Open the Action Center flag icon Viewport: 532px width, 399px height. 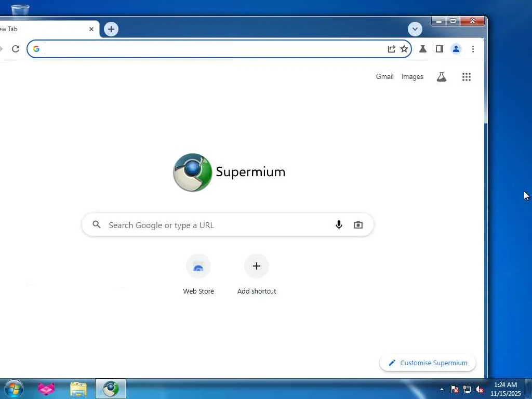[x=454, y=390]
